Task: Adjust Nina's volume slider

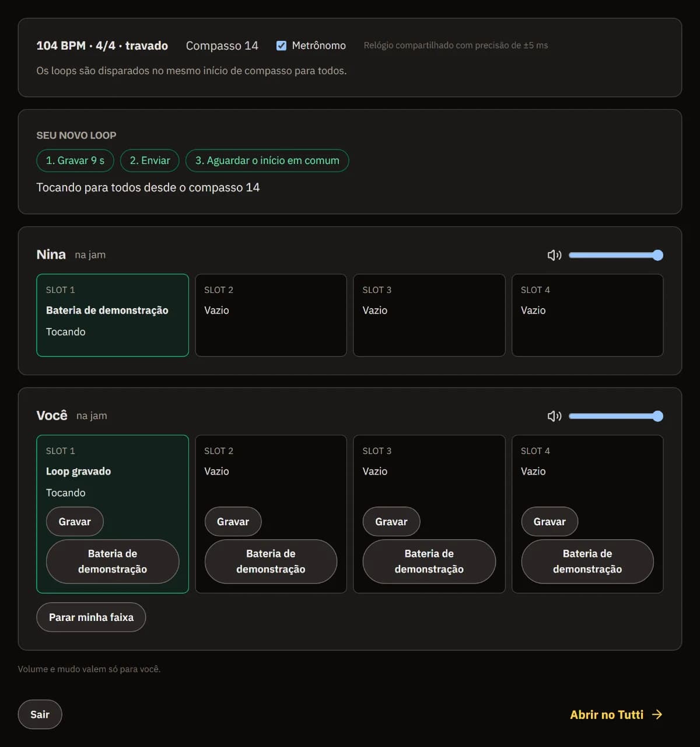Action: [616, 255]
